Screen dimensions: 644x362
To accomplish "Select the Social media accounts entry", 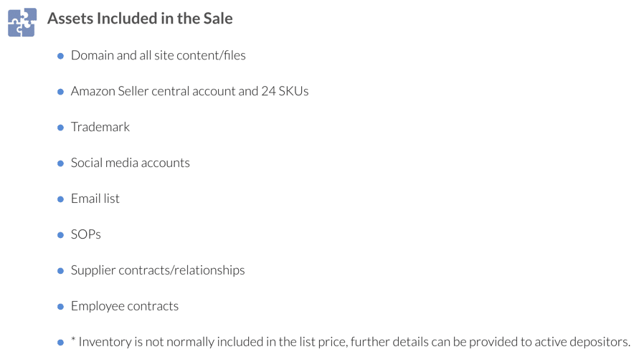I will click(131, 163).
